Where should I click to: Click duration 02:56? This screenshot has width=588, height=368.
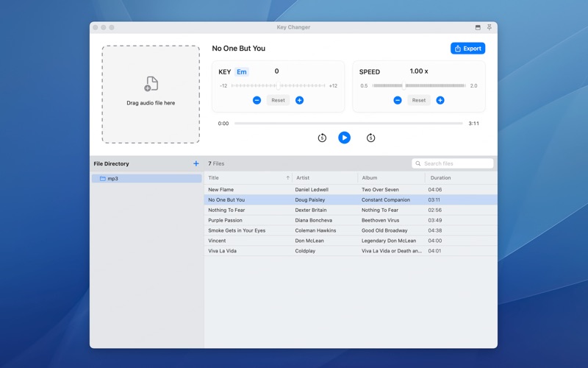pos(434,210)
